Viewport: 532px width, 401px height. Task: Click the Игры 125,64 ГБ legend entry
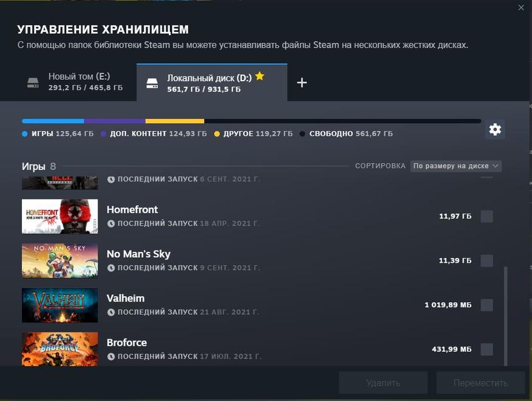pyautogui.click(x=58, y=133)
